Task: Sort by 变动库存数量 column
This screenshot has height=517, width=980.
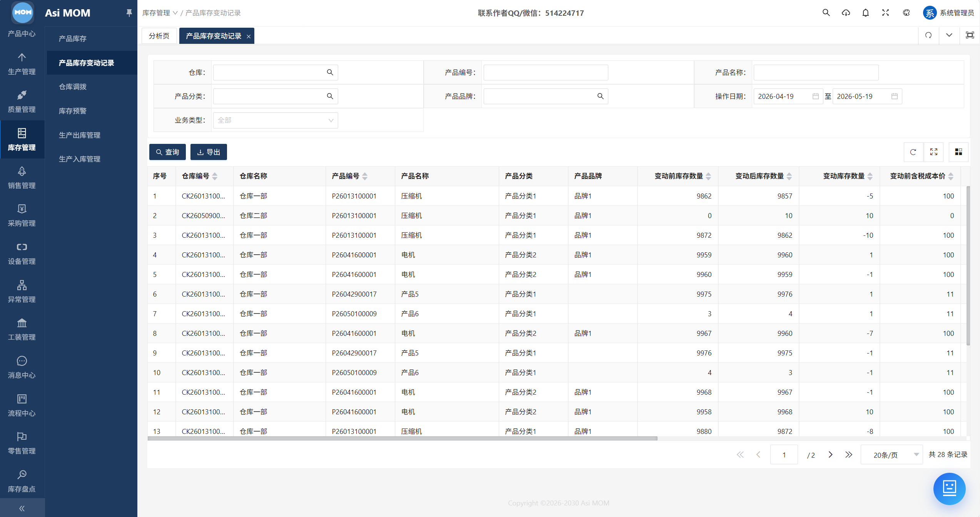Action: pos(870,176)
